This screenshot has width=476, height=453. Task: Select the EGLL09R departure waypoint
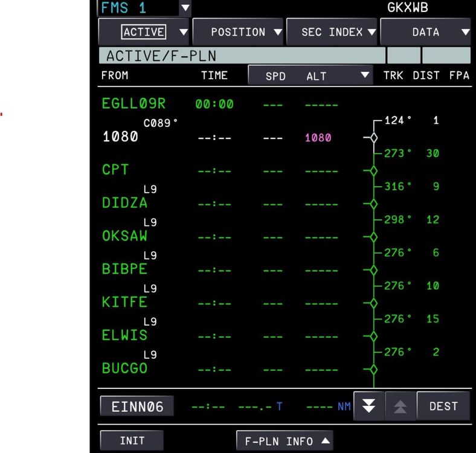133,103
